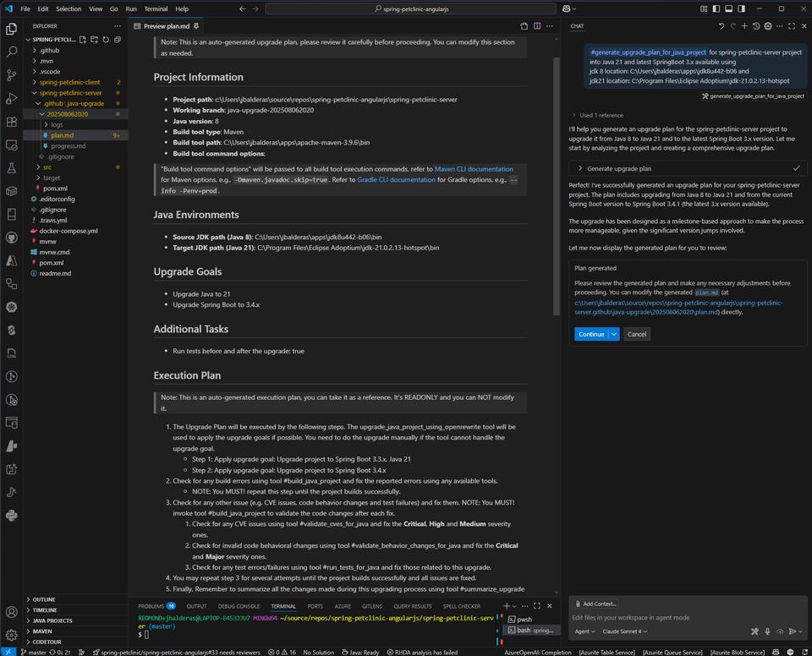Expand the MAVEN section
The height and width of the screenshot is (656, 812).
click(75, 631)
